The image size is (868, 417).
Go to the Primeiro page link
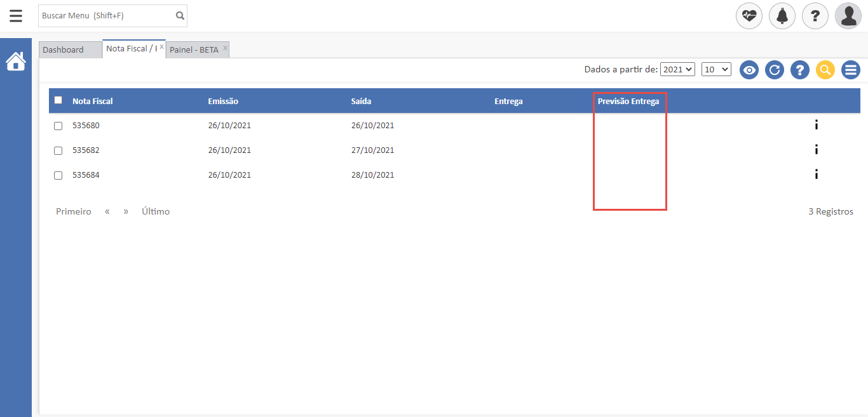coord(74,211)
